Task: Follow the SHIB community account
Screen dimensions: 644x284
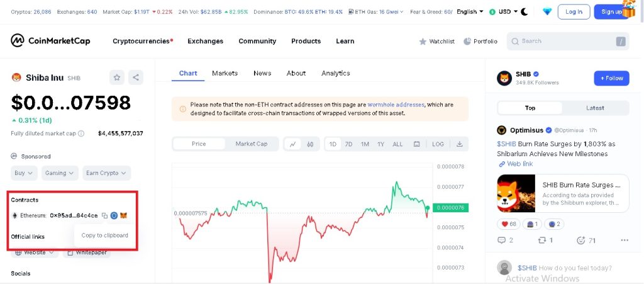Action: click(x=611, y=78)
